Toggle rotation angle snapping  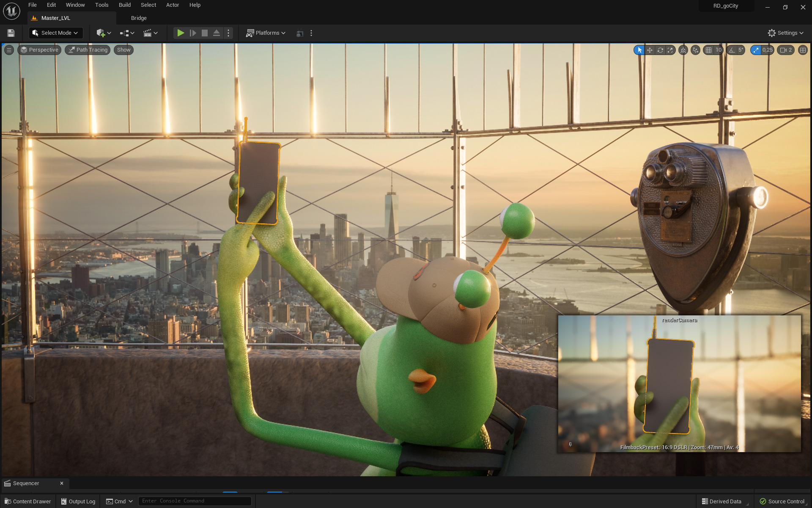tap(732, 50)
